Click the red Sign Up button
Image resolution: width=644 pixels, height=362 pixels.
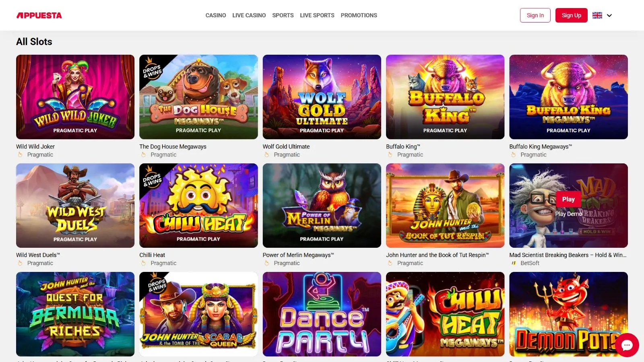tap(571, 15)
